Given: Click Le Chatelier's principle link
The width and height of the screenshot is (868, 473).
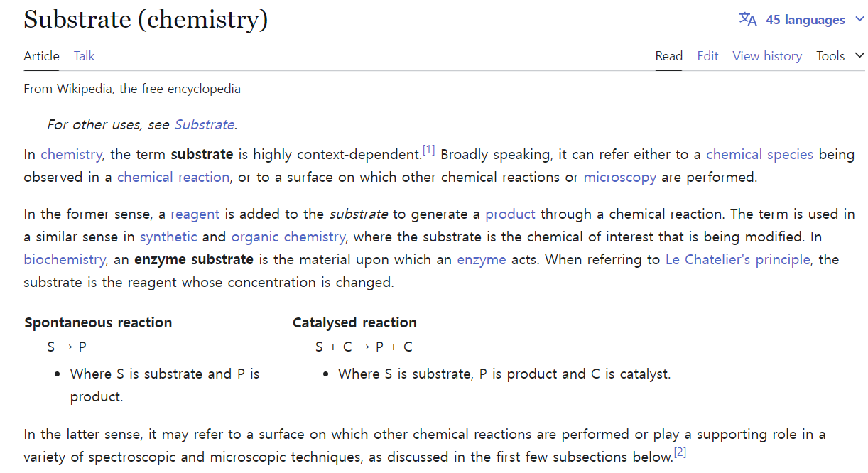Looking at the screenshot, I should [737, 259].
